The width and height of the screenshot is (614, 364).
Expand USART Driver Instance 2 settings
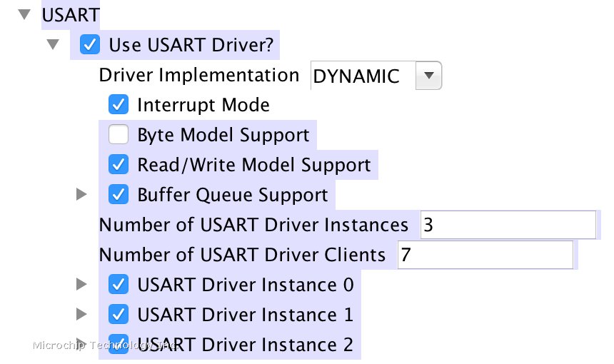pyautogui.click(x=82, y=344)
